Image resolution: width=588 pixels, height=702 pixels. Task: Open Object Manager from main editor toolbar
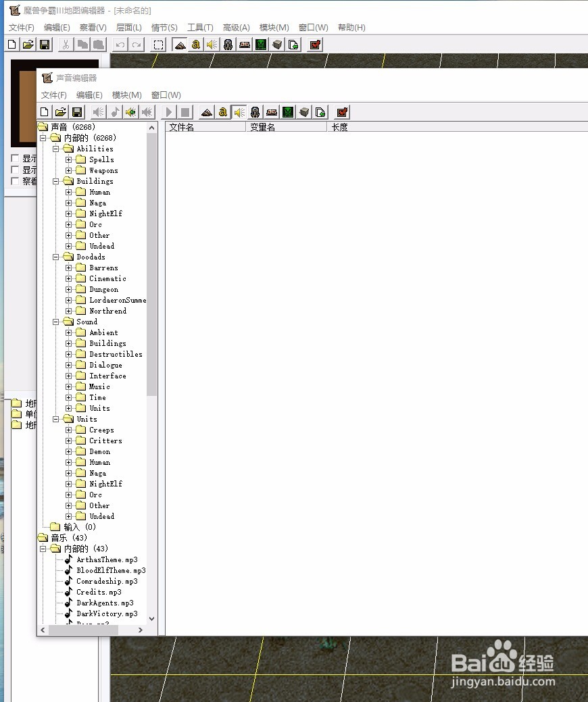click(277, 45)
